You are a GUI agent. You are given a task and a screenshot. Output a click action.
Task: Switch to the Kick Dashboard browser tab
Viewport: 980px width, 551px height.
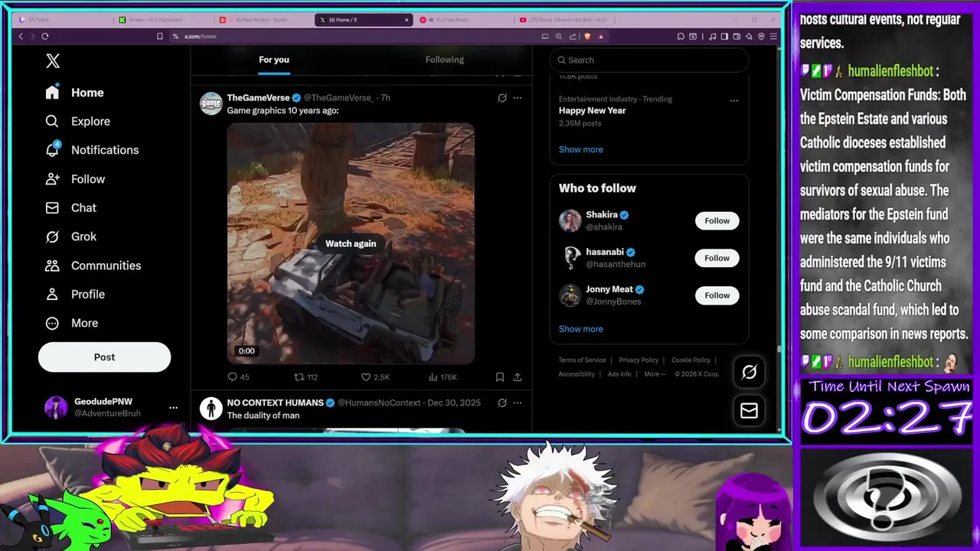(x=164, y=20)
